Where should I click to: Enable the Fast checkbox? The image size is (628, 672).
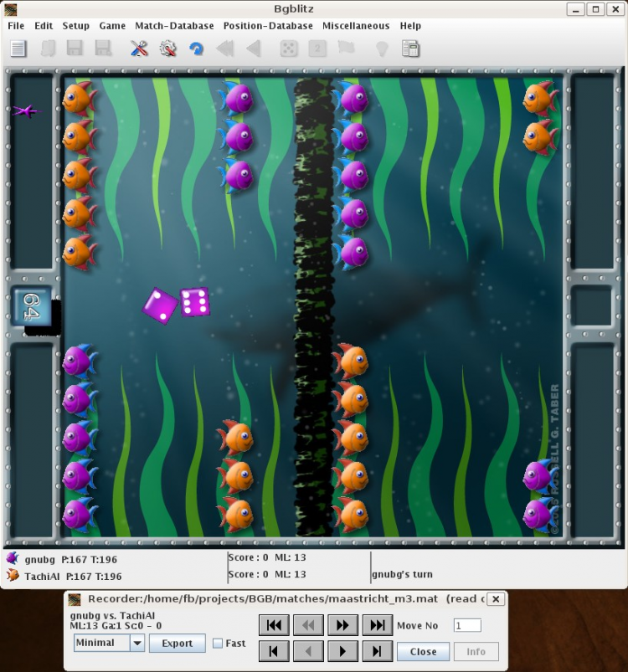pos(218,644)
